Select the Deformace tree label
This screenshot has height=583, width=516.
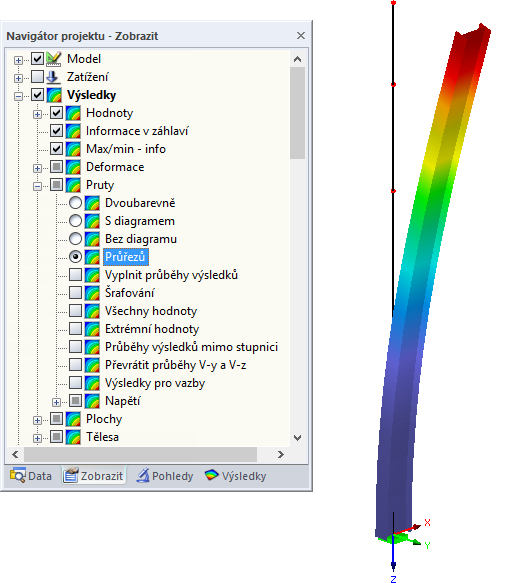click(115, 167)
